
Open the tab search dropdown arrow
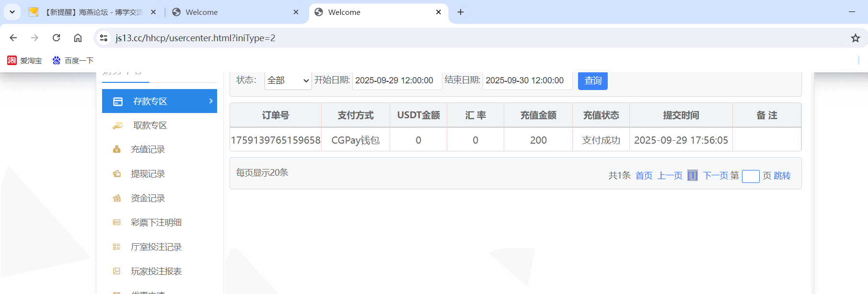(x=12, y=12)
